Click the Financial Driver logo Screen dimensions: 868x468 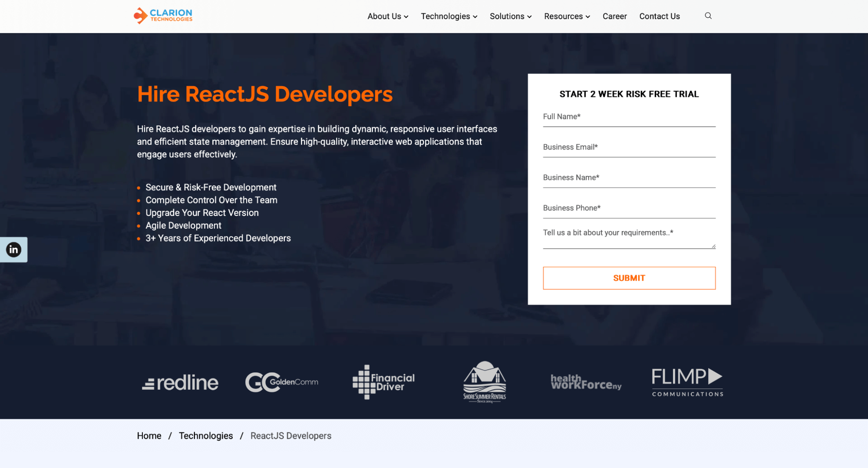click(383, 382)
